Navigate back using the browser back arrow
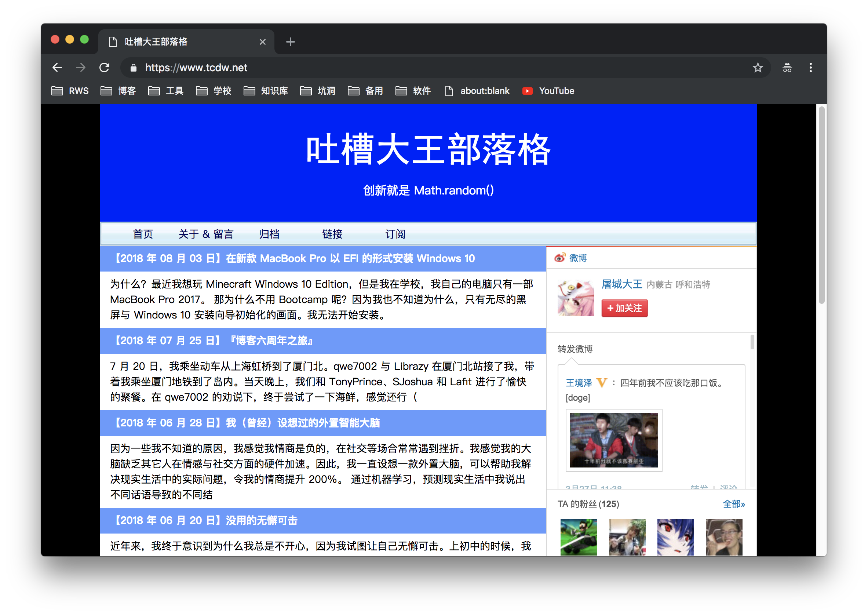868x615 pixels. click(x=57, y=68)
